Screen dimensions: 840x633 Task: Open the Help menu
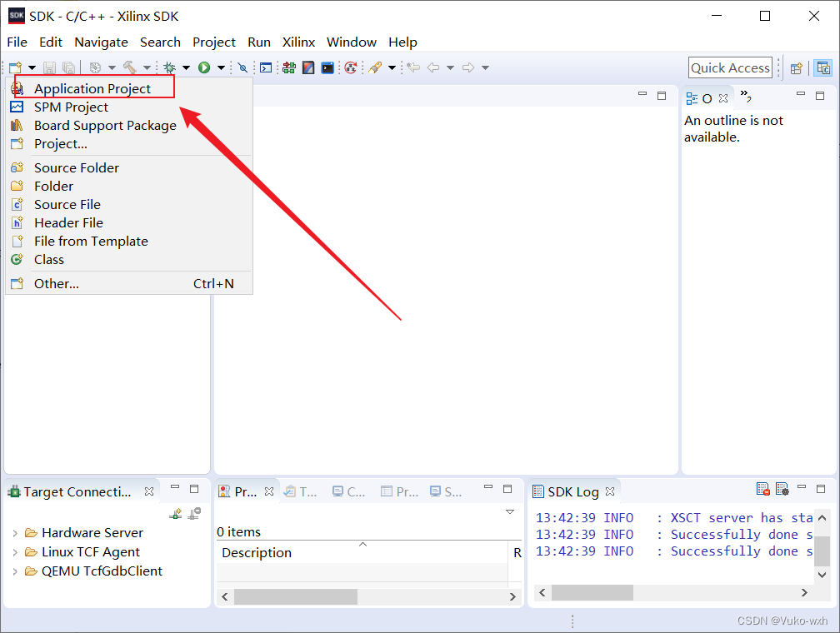click(x=402, y=42)
